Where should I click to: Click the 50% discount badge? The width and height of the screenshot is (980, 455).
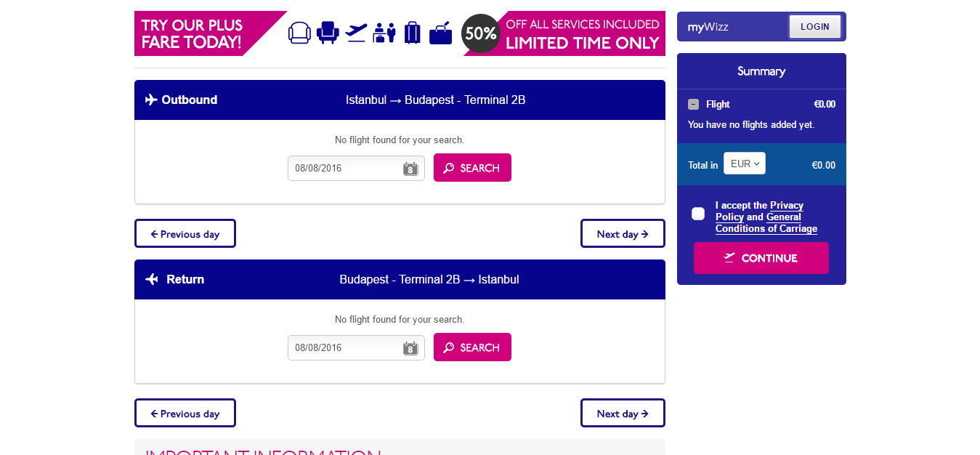pyautogui.click(x=480, y=33)
